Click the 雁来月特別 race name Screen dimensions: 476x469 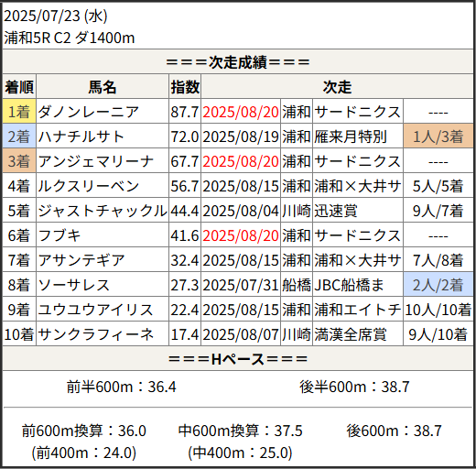tap(351, 136)
